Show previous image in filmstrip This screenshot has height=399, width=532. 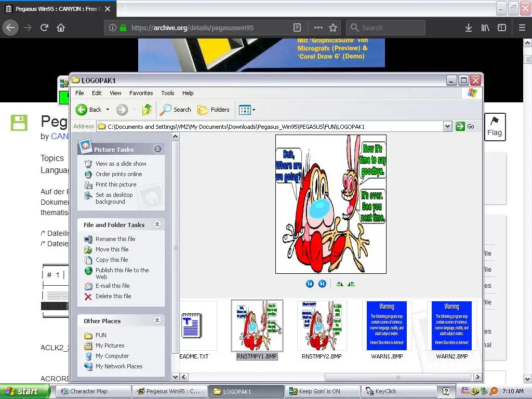(x=310, y=284)
